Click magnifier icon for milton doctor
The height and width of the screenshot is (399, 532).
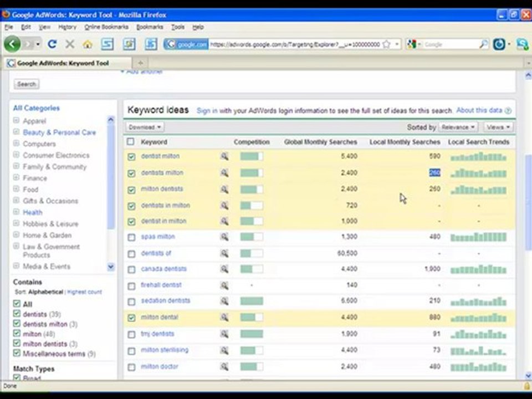click(224, 367)
